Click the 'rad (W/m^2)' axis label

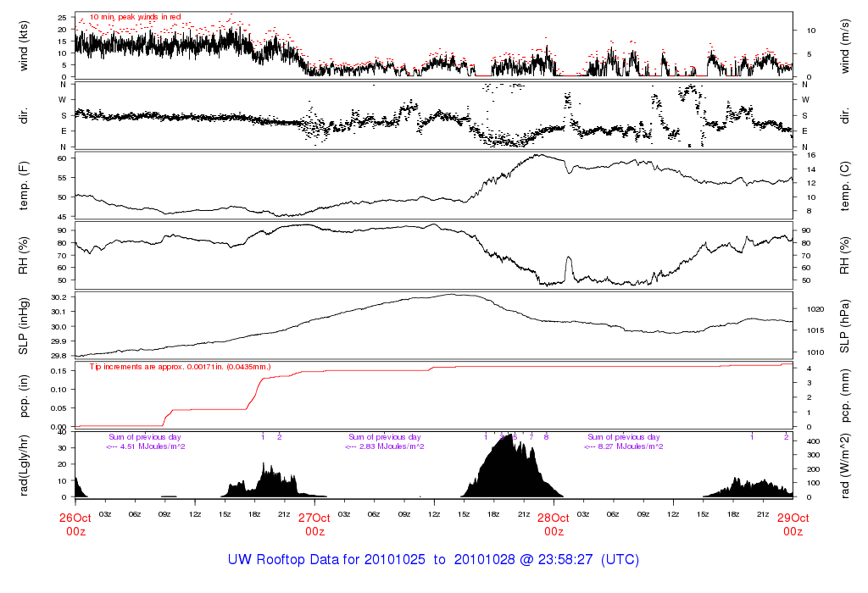click(844, 465)
